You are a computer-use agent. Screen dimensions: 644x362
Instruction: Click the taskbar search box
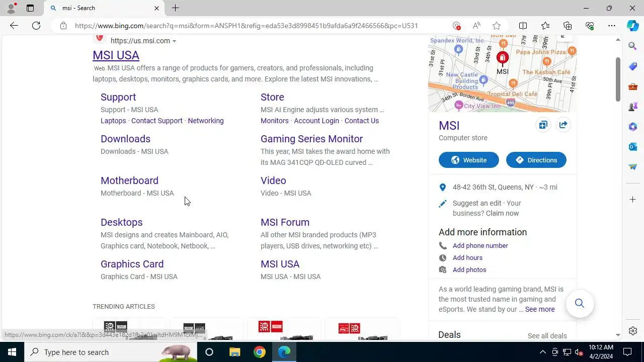[111, 352]
